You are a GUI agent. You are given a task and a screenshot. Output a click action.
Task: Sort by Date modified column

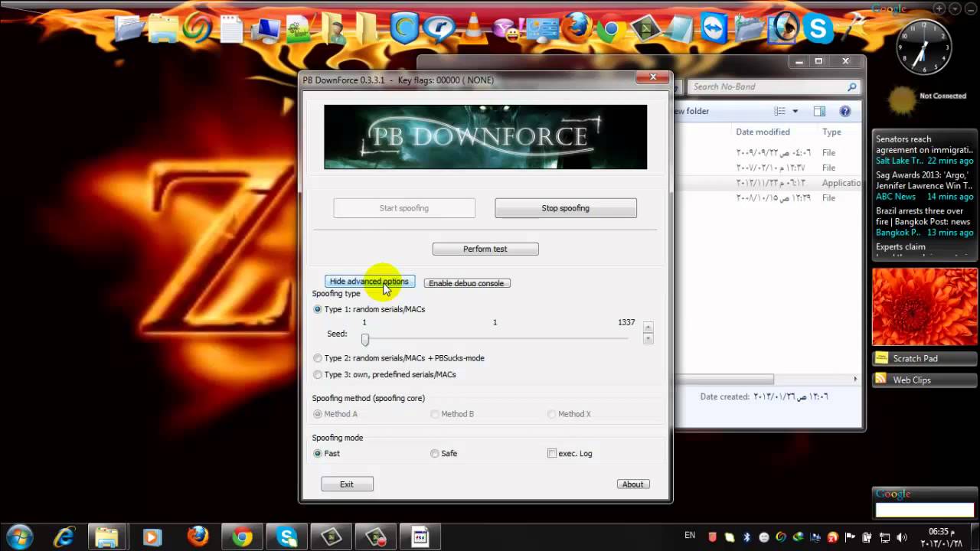[x=763, y=132]
